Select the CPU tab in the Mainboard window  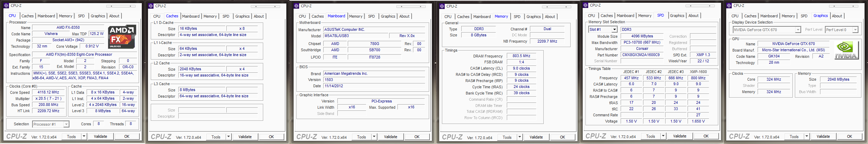(x=302, y=16)
